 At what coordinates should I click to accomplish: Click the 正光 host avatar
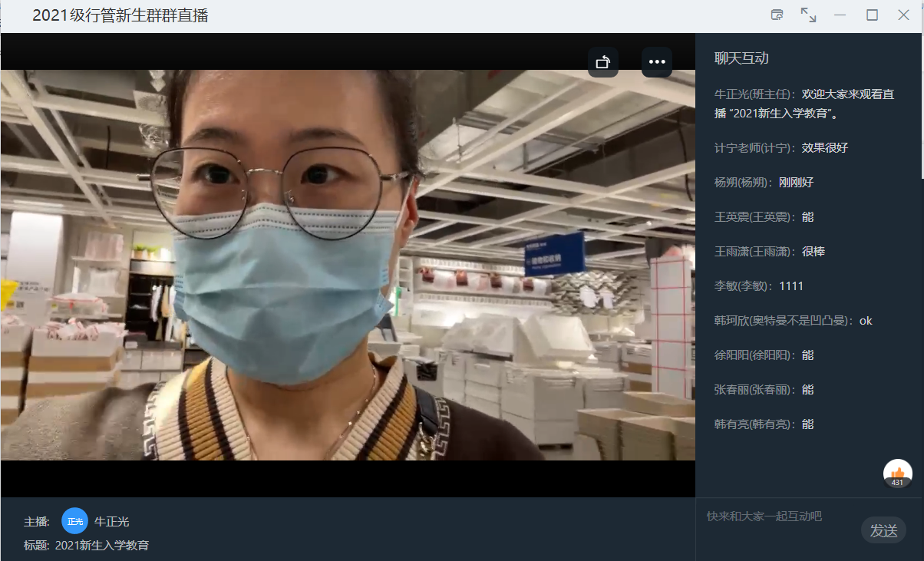pos(74,521)
